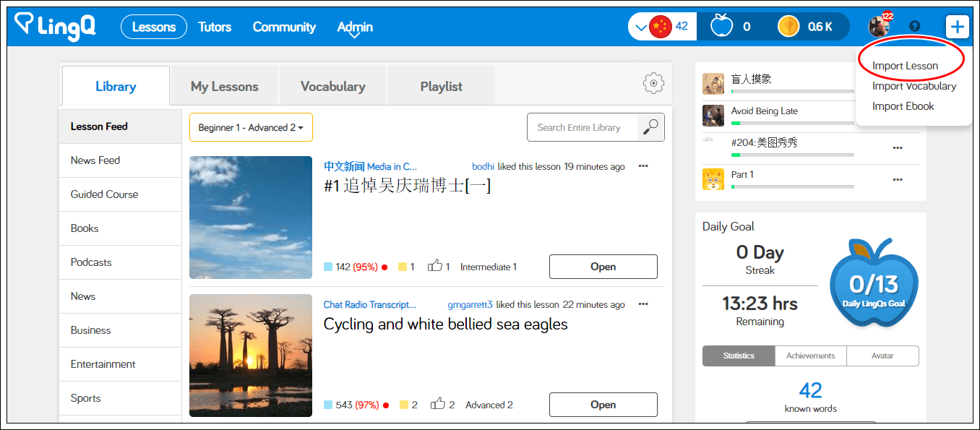Click the apple icon in header
Screen dimensions: 980x430
[721, 27]
